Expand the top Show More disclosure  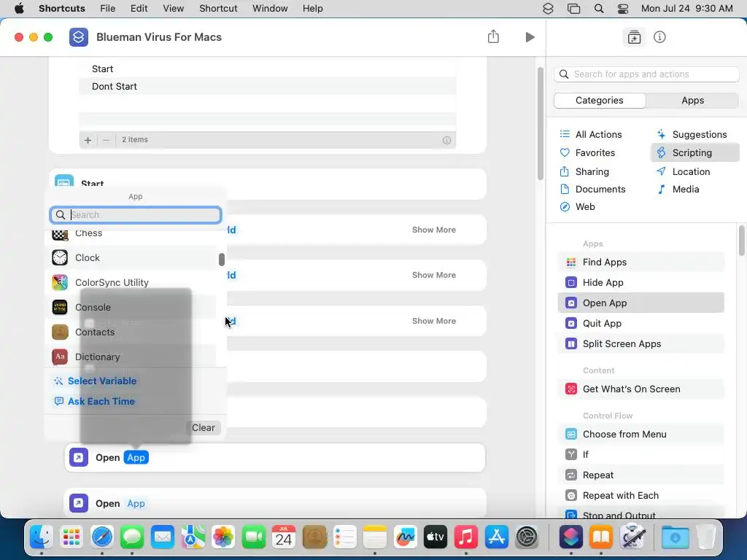click(434, 230)
